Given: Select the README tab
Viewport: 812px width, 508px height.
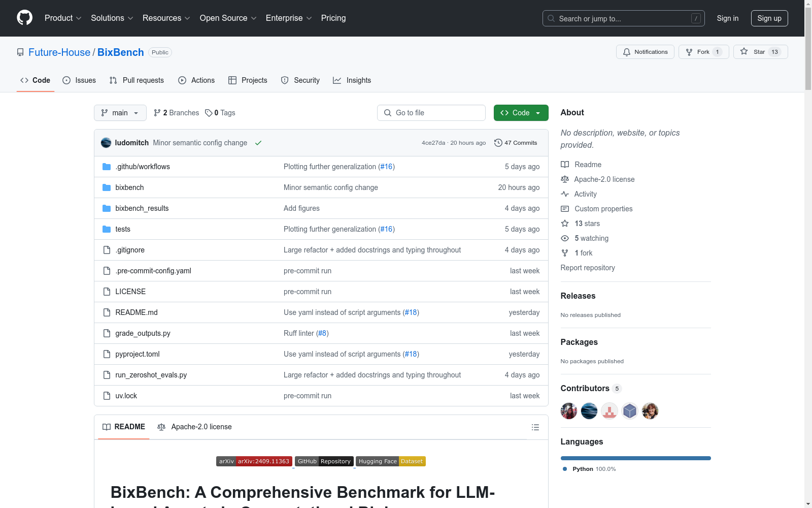Looking at the screenshot, I should point(124,427).
